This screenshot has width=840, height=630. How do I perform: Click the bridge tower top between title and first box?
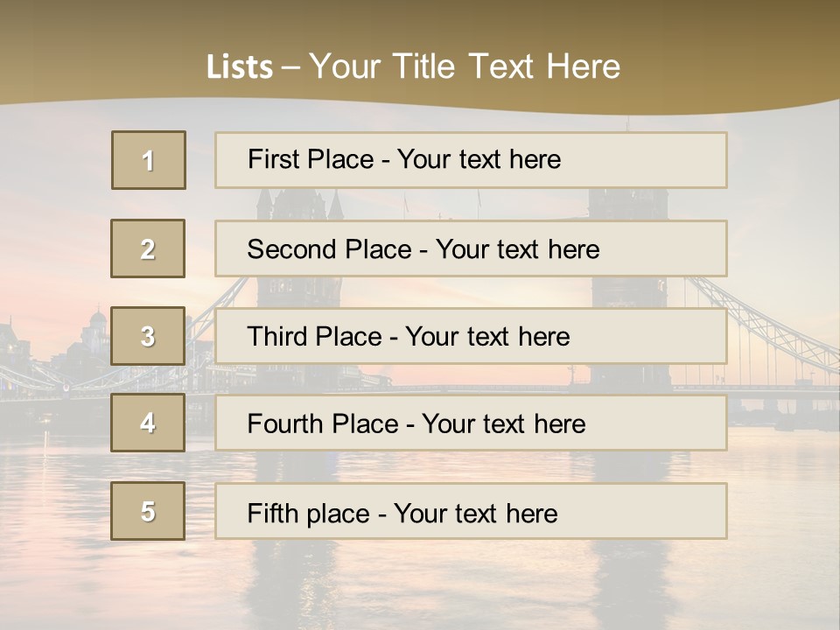point(626,124)
